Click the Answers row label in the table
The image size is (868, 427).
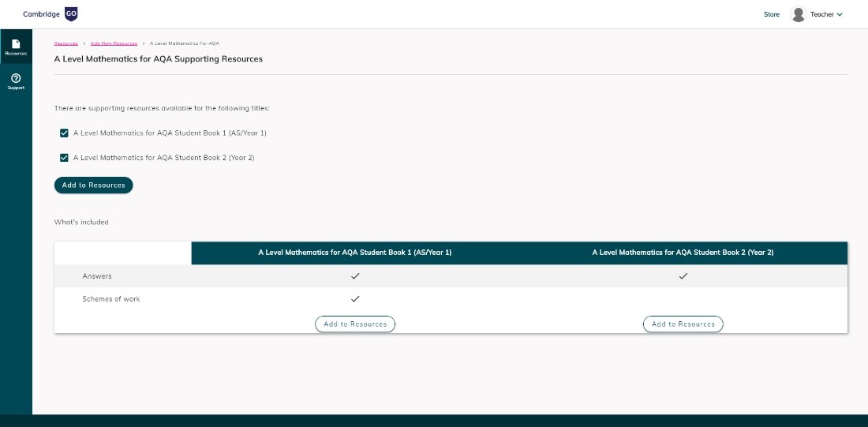pos(97,276)
